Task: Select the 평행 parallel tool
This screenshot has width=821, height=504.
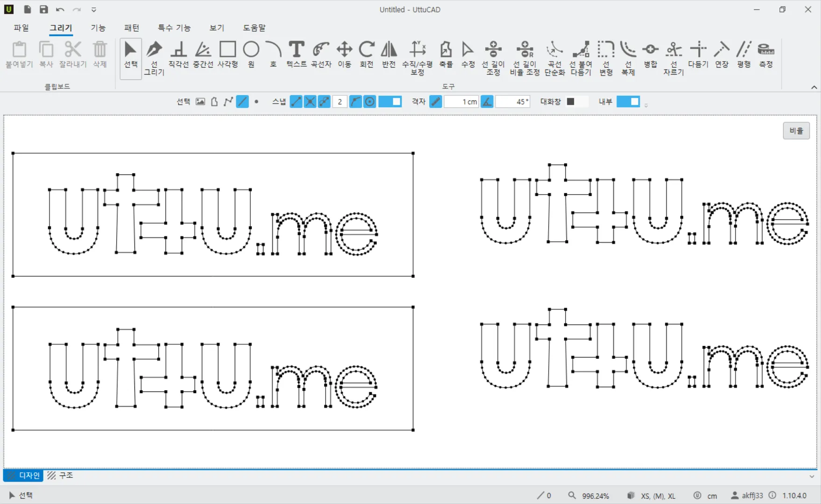Action: (x=744, y=55)
